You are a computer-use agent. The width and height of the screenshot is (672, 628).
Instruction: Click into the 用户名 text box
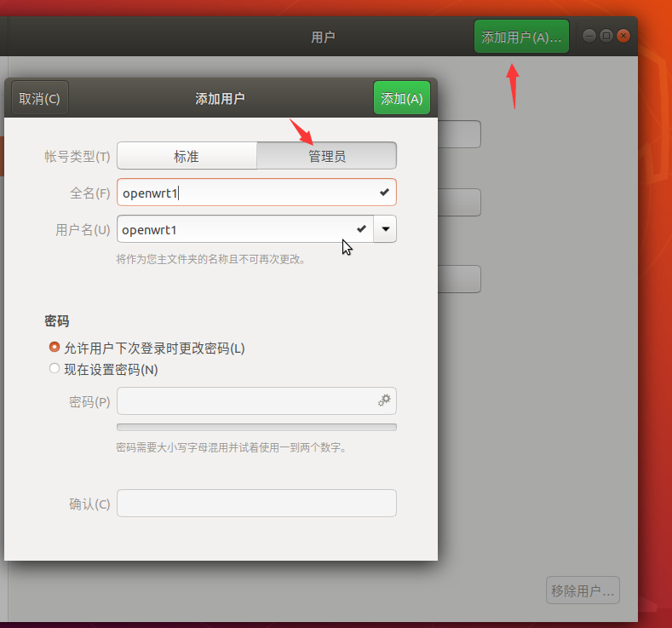pyautogui.click(x=234, y=229)
